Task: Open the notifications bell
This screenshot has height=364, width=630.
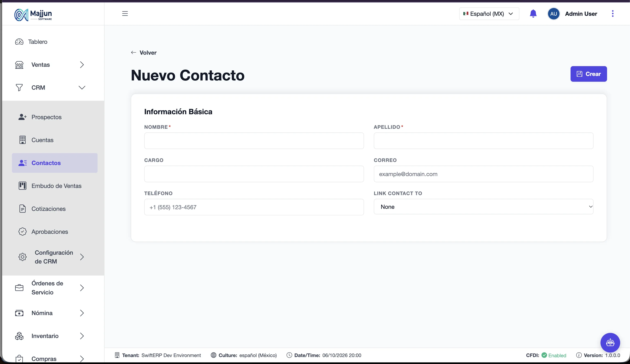Action: click(x=533, y=14)
